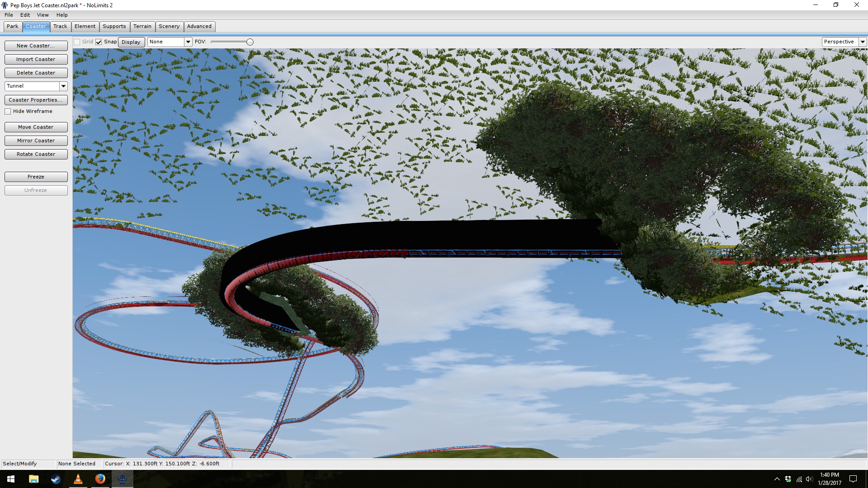Adjust the FOV slider handle
868x488 pixels.
pos(250,42)
